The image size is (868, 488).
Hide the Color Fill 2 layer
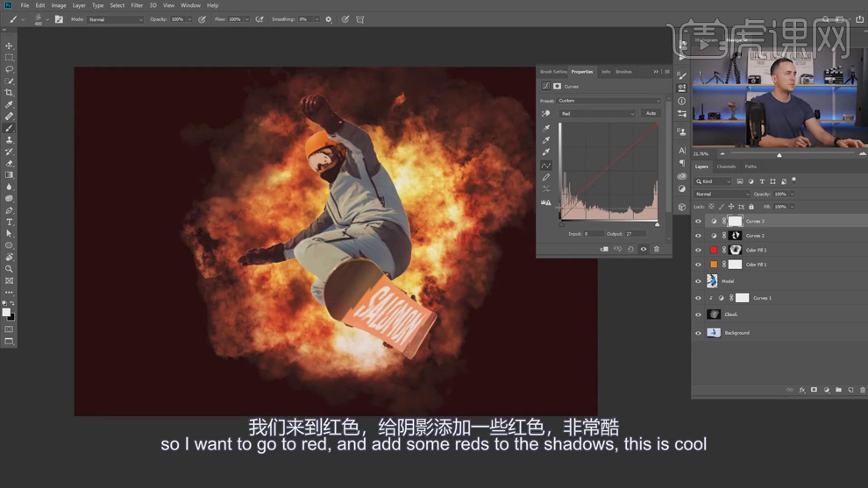pos(698,250)
